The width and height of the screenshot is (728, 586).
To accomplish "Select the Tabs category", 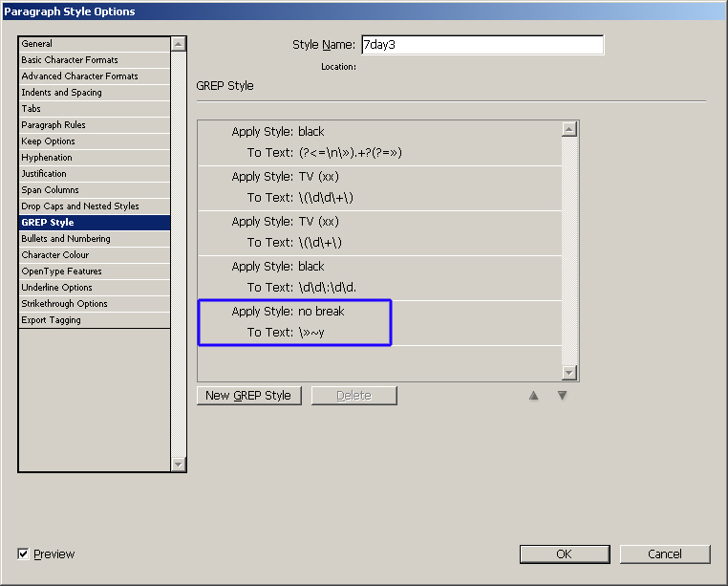I will coord(95,109).
